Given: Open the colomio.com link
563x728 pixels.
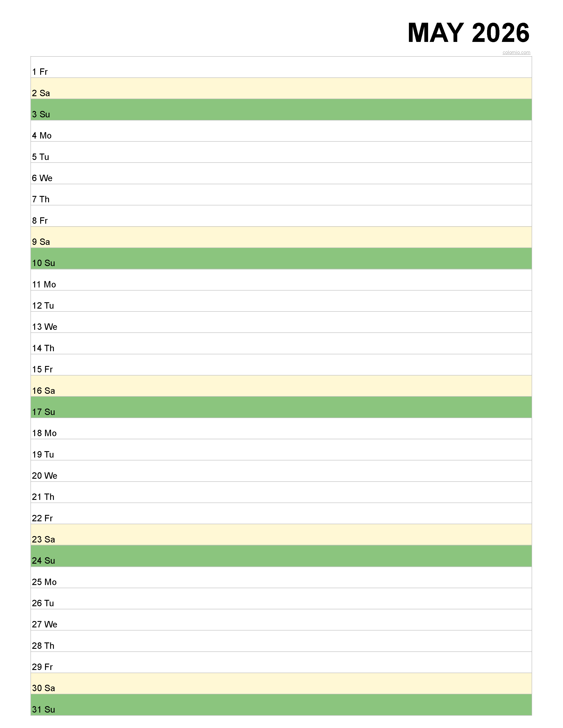Looking at the screenshot, I should [516, 52].
